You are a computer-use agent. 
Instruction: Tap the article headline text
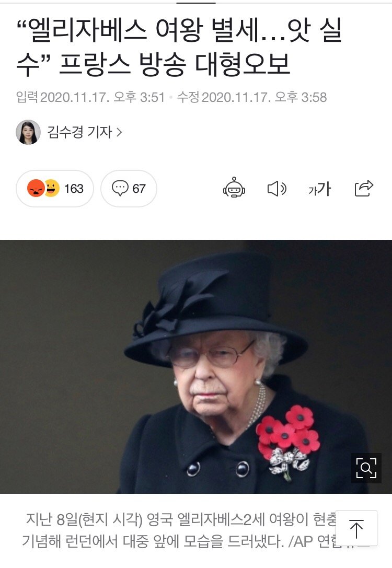[180, 48]
